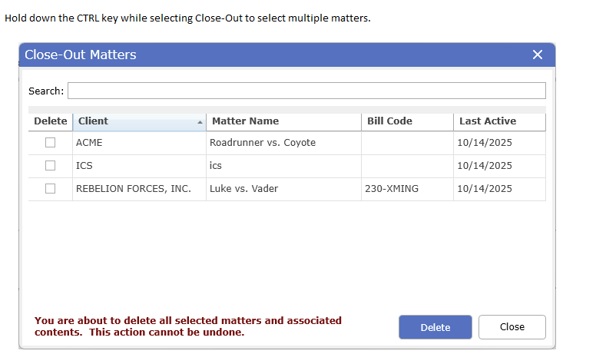Click the Bill Code column header
The image size is (606, 364).
[389, 121]
